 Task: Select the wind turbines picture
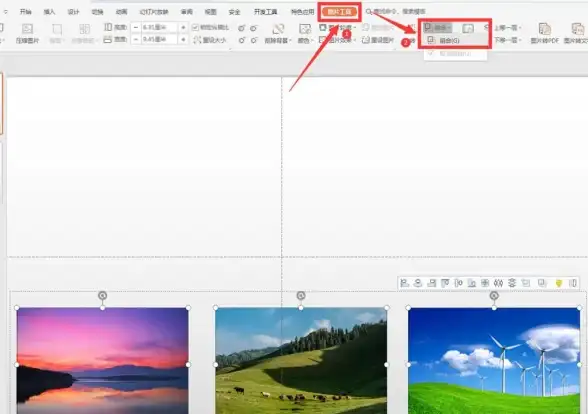[x=494, y=360]
